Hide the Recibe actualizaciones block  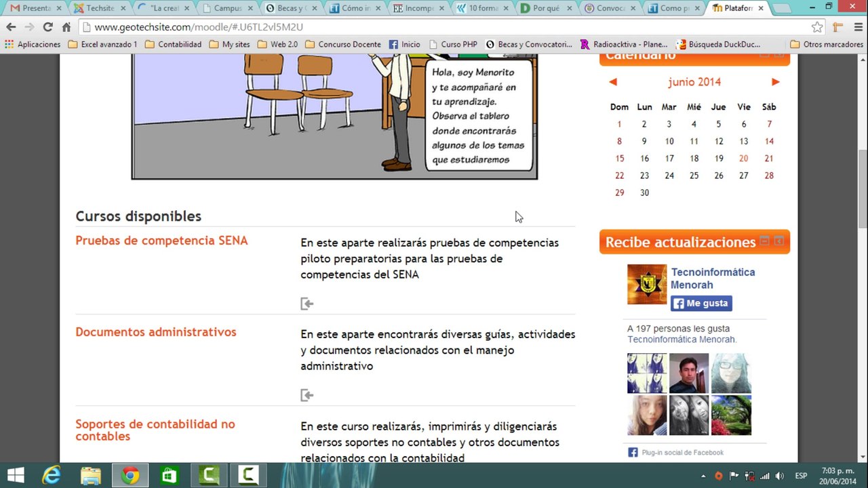(764, 241)
